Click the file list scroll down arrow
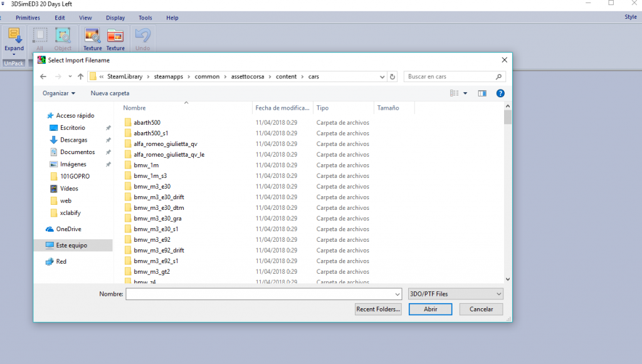Image resolution: width=642 pixels, height=364 pixels. point(508,279)
